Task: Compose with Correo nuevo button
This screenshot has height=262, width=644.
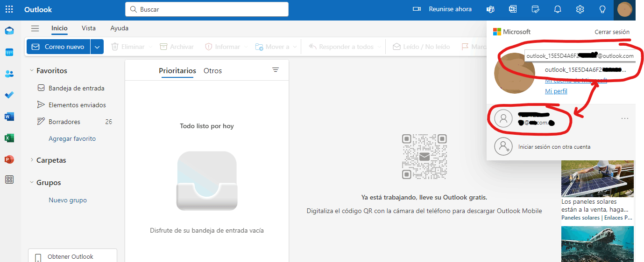Action: (x=58, y=47)
